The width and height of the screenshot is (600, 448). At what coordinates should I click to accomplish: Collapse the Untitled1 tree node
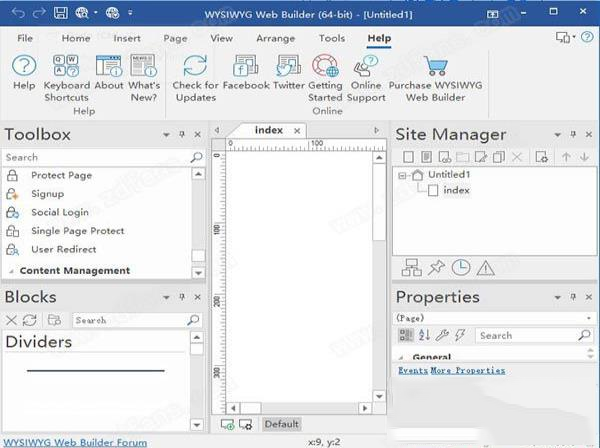(x=402, y=176)
